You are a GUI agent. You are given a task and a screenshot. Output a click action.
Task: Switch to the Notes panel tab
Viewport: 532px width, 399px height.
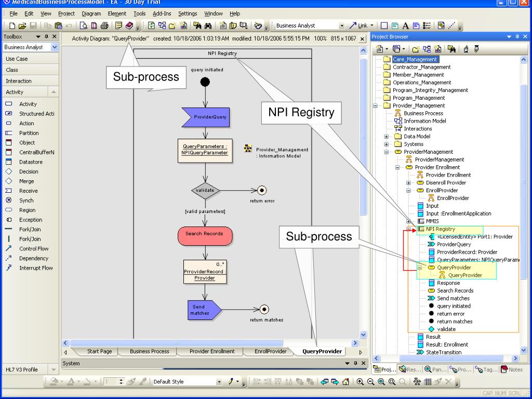(512, 369)
